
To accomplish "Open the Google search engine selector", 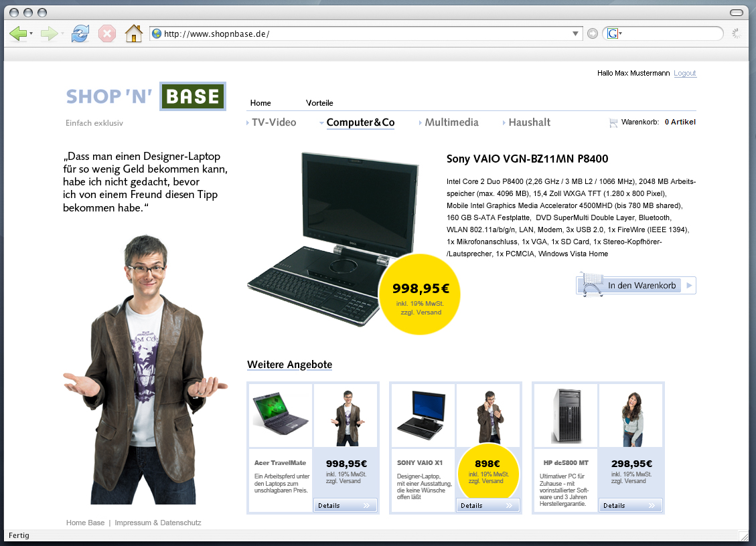I will (x=614, y=33).
